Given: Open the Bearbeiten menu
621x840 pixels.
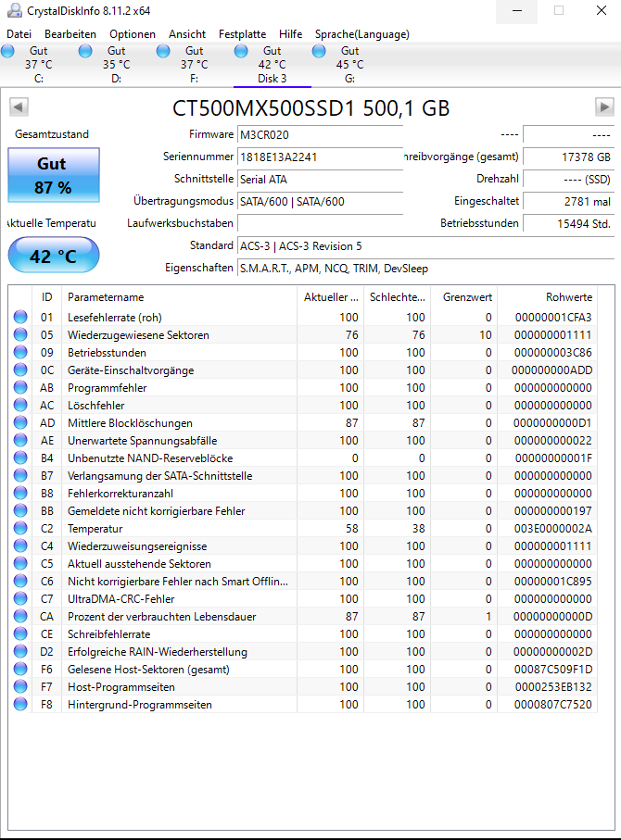Looking at the screenshot, I should pyautogui.click(x=70, y=34).
